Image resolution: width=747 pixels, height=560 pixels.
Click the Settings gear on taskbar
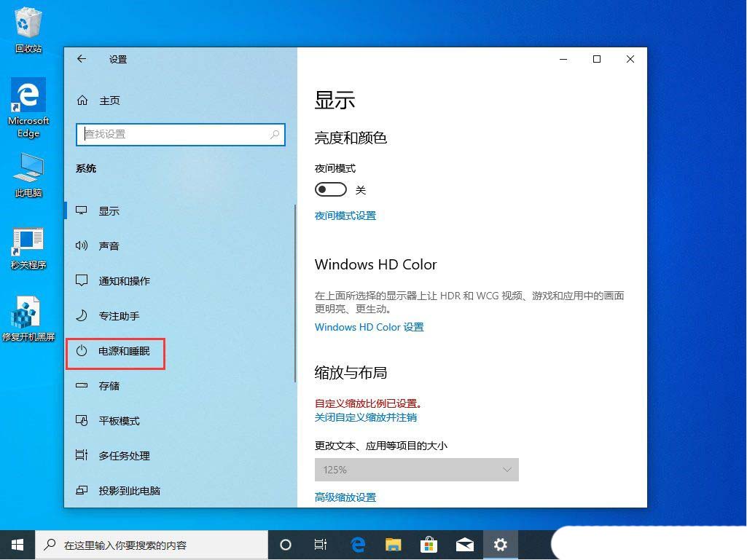coord(500,545)
